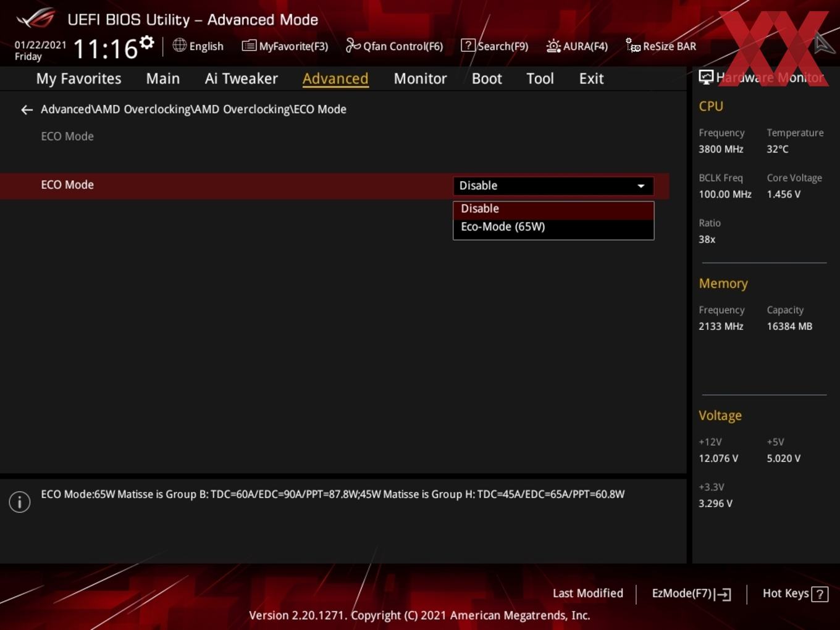
Task: Click the +3.3V reading 3.296 V
Action: click(x=715, y=503)
